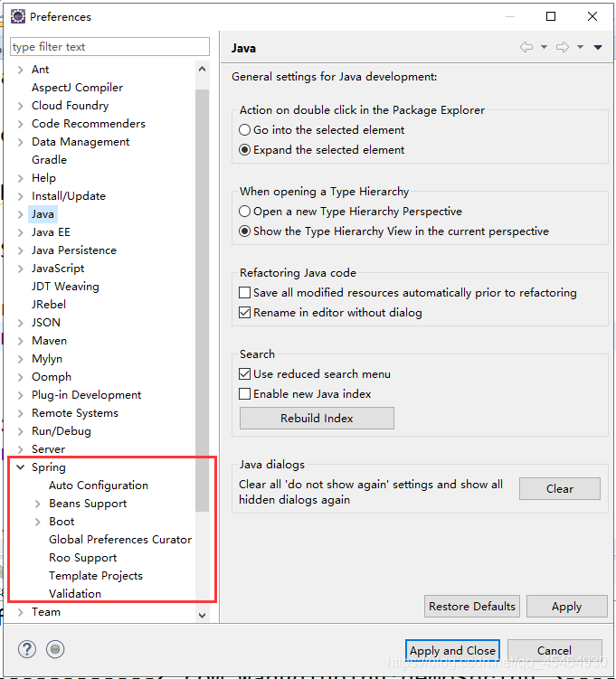Maximize the Preferences window
Image resolution: width=616 pixels, height=679 pixels.
pyautogui.click(x=551, y=16)
